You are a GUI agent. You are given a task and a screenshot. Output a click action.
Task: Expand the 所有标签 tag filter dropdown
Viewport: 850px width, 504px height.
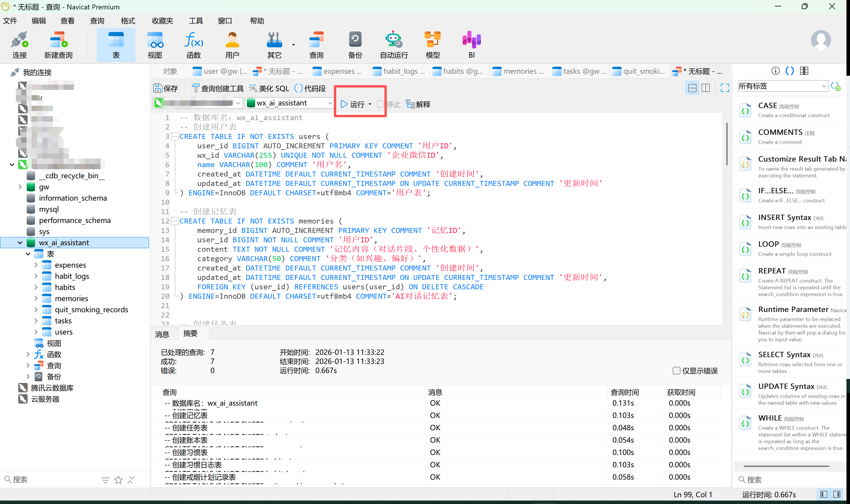click(782, 86)
